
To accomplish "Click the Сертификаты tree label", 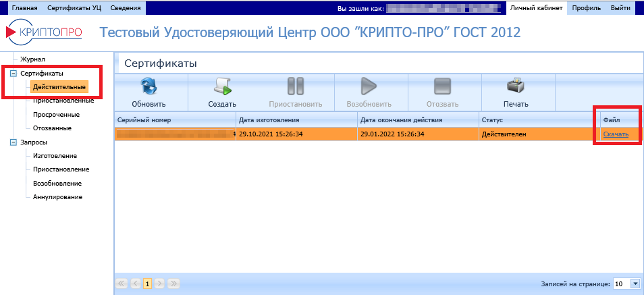I will [x=41, y=74].
